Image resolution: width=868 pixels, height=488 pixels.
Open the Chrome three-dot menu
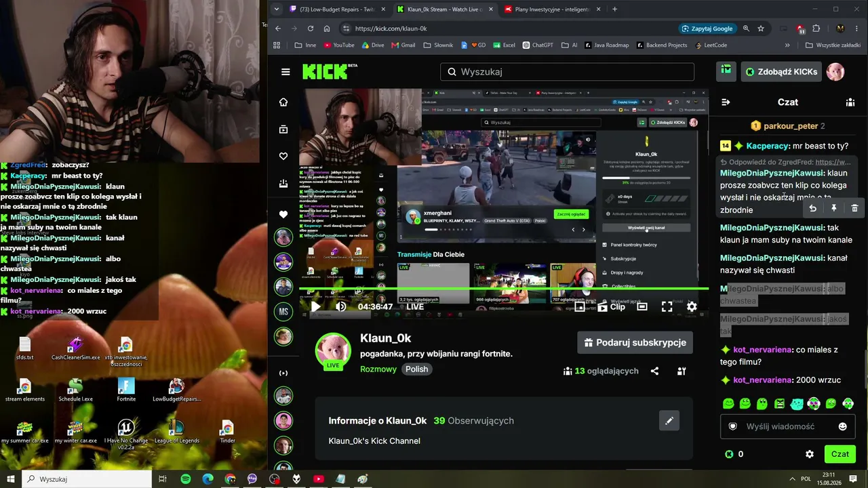(858, 28)
